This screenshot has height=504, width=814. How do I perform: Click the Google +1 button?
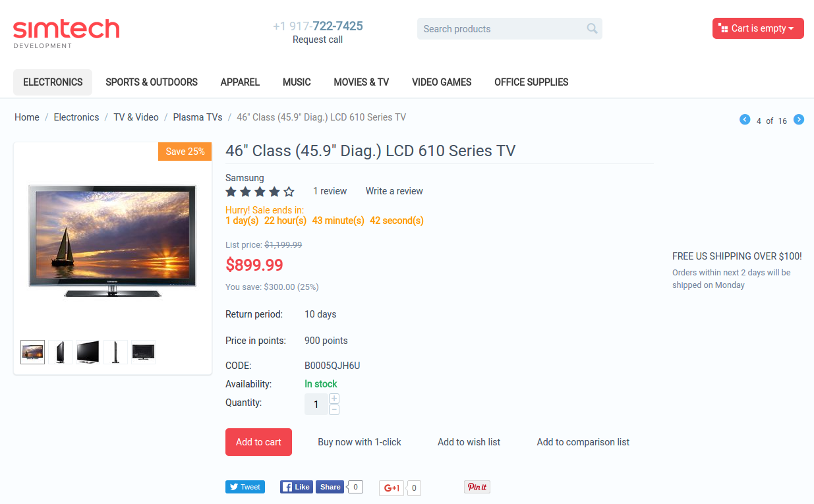(x=392, y=488)
